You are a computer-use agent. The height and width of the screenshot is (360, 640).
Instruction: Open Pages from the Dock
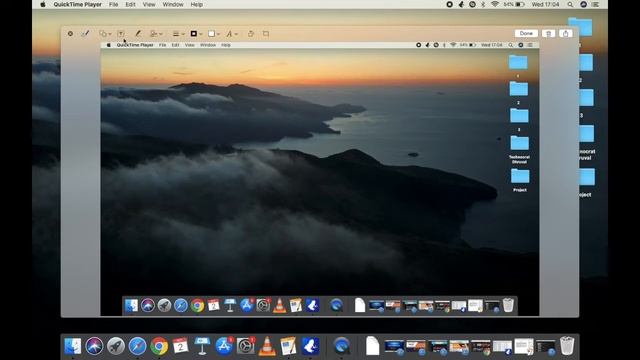pyautogui.click(x=289, y=346)
